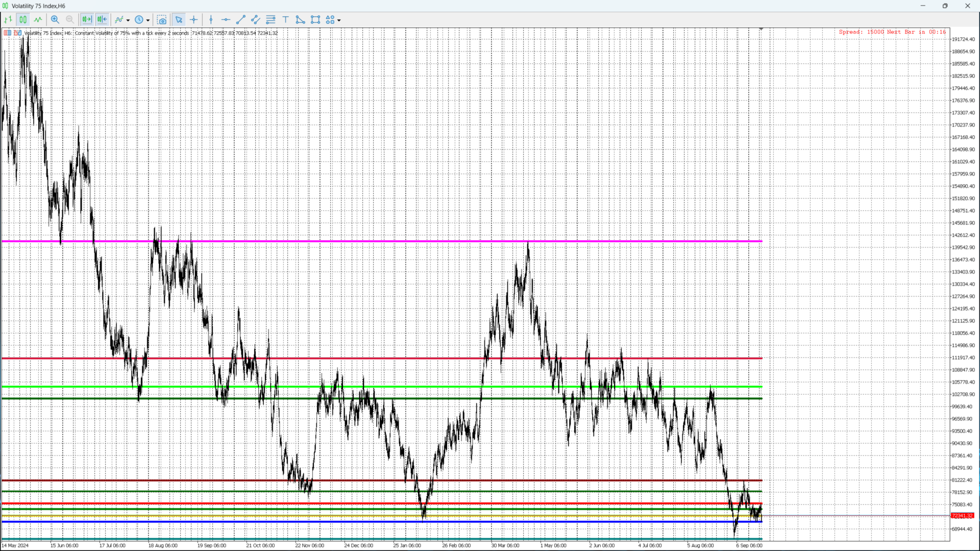Toggle auto-scroll to latest bar
This screenshot has width=980, height=551.
[x=87, y=20]
